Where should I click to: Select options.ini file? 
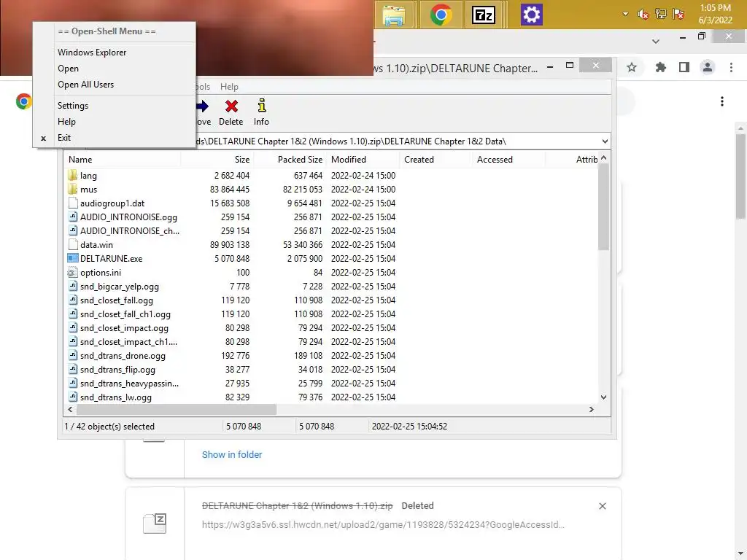point(101,273)
